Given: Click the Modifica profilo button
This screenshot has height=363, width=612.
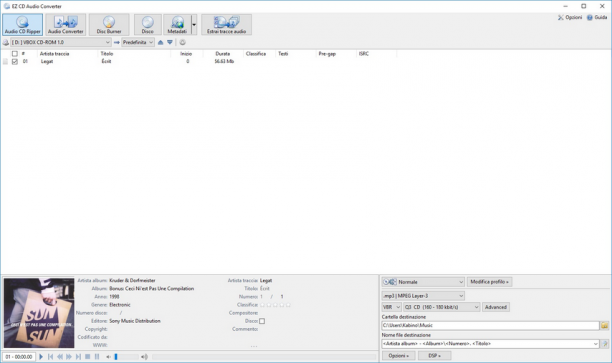Looking at the screenshot, I should 489,282.
